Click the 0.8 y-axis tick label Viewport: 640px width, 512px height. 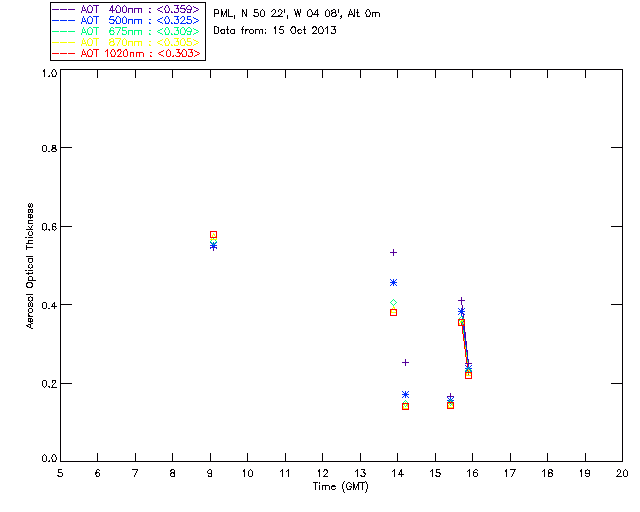pos(49,148)
